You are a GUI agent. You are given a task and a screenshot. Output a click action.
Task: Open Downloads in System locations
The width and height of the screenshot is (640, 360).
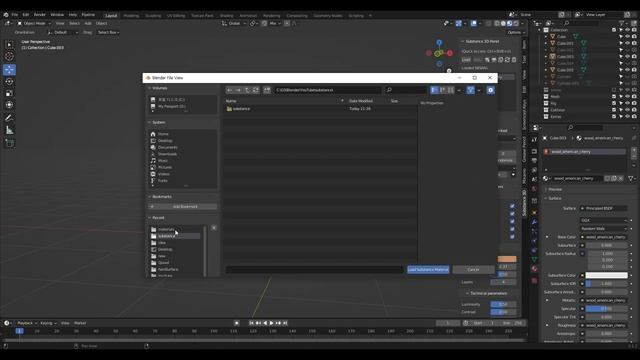(x=167, y=154)
